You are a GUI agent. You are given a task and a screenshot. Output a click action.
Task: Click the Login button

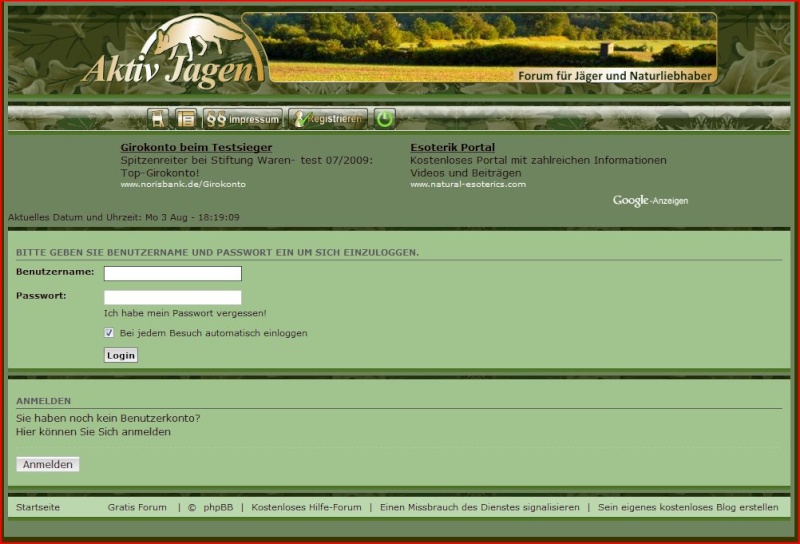pyautogui.click(x=121, y=355)
